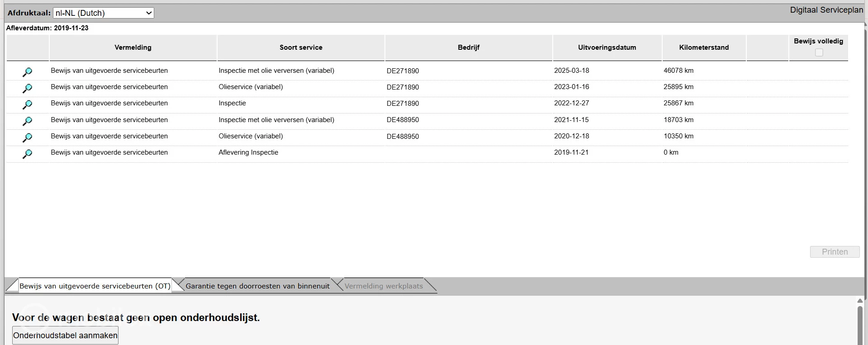Click the Onderhoudstabel aanmaken button
Image resolution: width=868 pixels, height=345 pixels.
65,336
